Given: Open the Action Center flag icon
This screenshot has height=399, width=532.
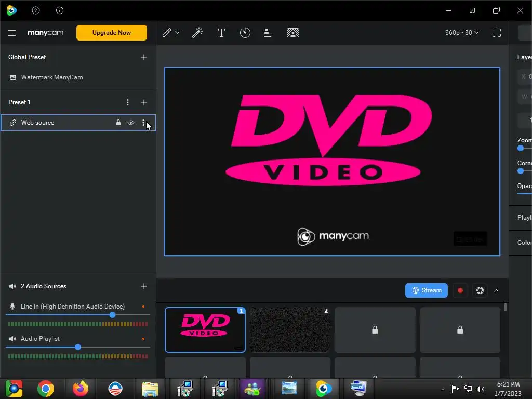Looking at the screenshot, I should (x=455, y=389).
